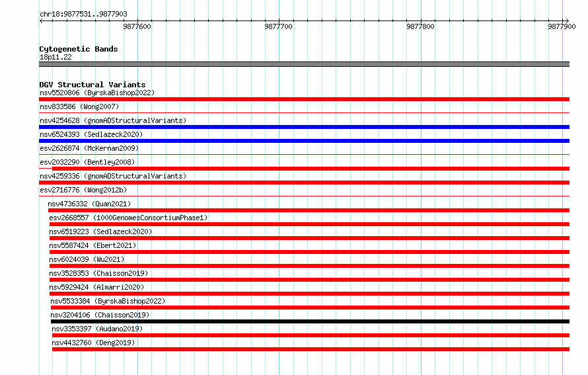Click esv2668557 (1000GenomesConsortiumPhase1) label

(128, 218)
